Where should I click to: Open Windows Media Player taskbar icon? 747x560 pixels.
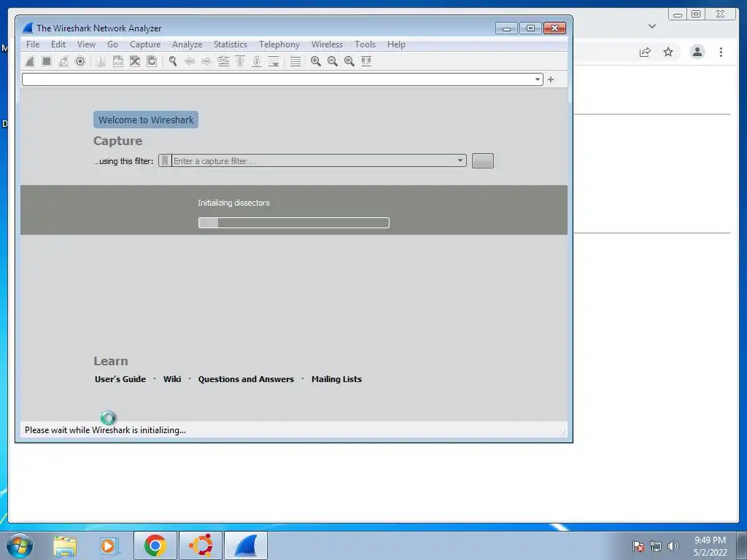109,546
